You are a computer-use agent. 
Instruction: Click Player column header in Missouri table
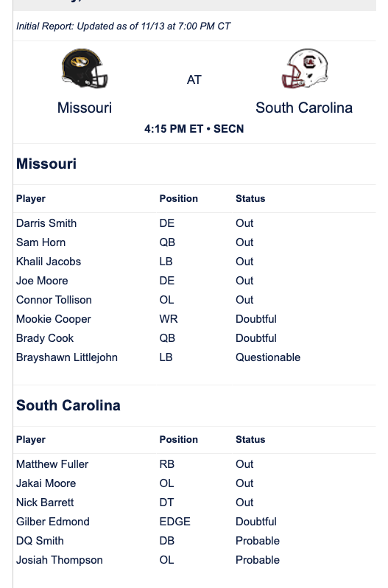(x=31, y=198)
